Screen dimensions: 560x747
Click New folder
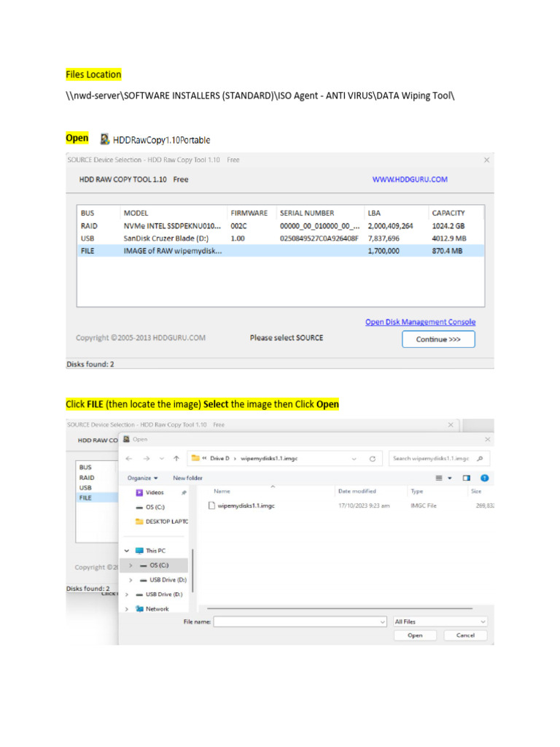(187, 478)
